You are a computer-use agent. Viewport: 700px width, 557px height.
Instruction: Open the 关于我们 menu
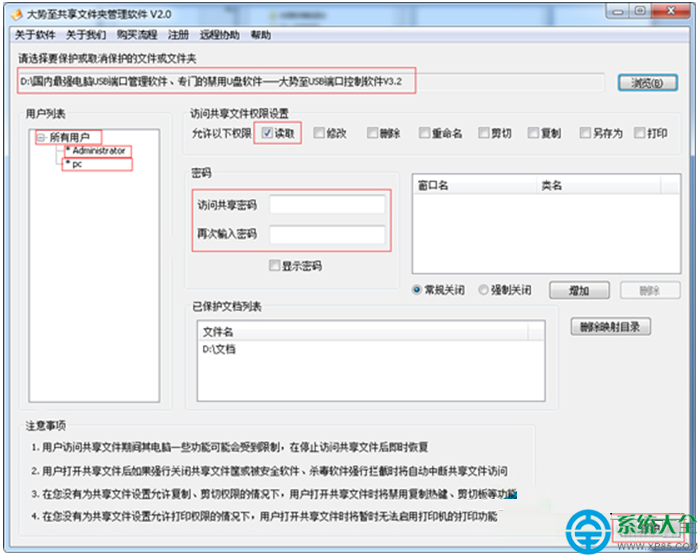click(86, 35)
